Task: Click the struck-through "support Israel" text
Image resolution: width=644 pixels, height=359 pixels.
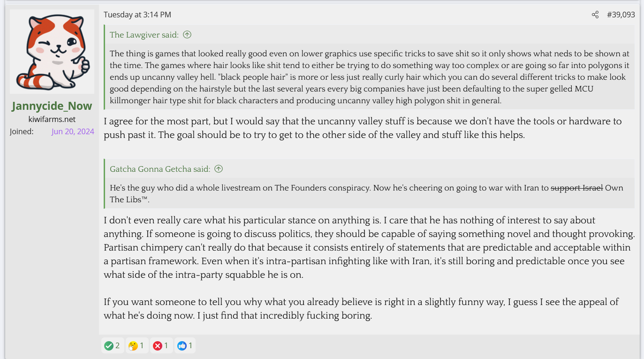Action: click(576, 188)
